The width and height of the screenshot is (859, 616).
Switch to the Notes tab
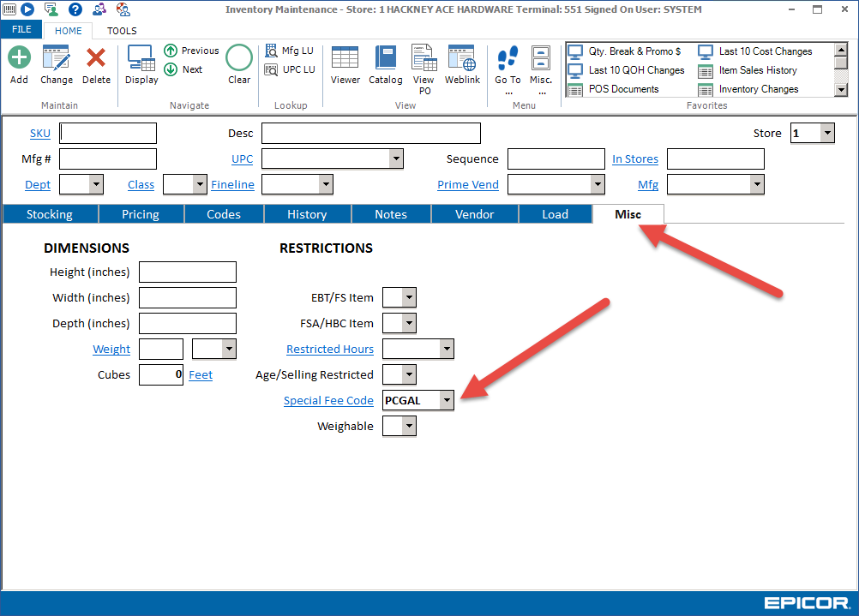[x=391, y=214]
